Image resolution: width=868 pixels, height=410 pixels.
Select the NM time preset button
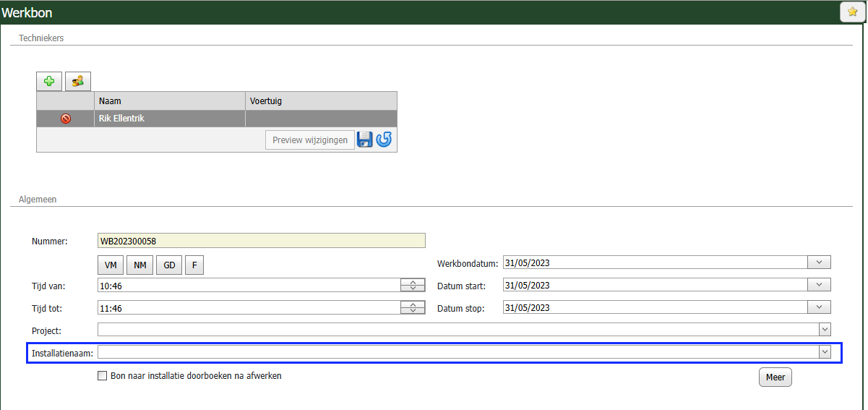[139, 265]
